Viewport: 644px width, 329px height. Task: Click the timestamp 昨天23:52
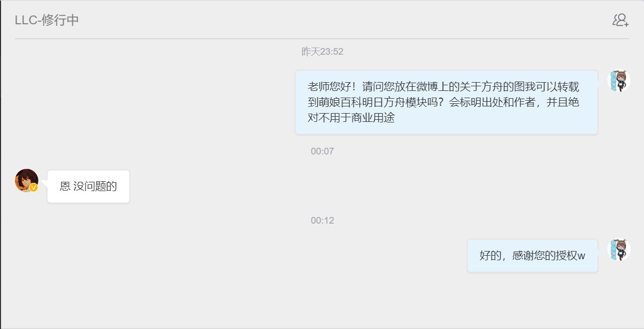click(323, 52)
